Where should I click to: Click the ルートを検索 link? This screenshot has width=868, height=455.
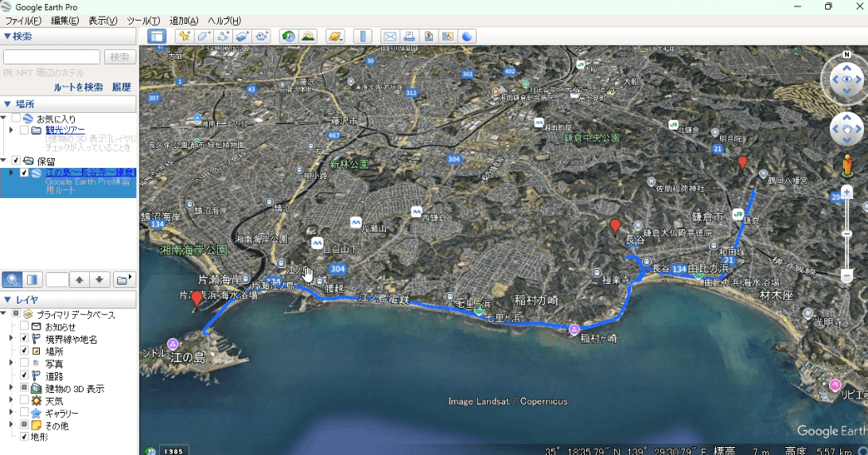78,87
